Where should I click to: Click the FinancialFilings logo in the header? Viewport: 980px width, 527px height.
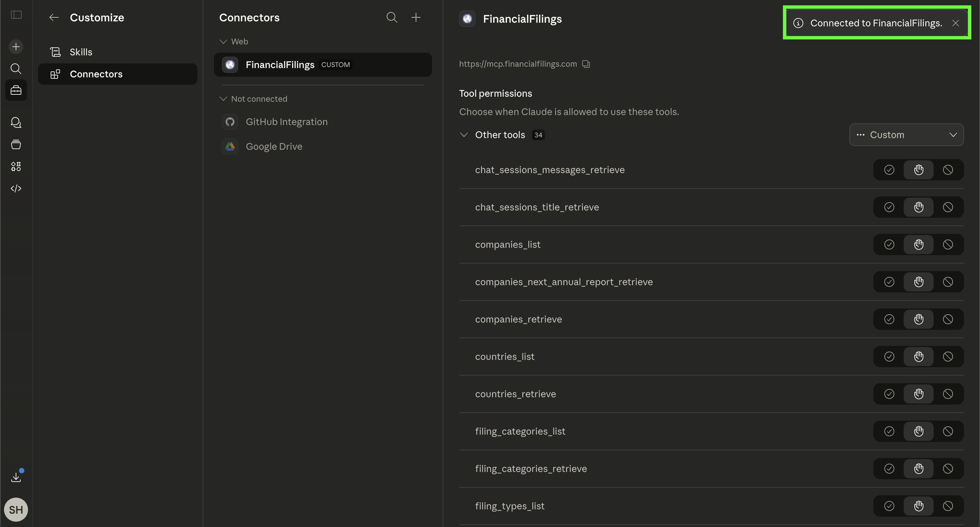click(467, 19)
